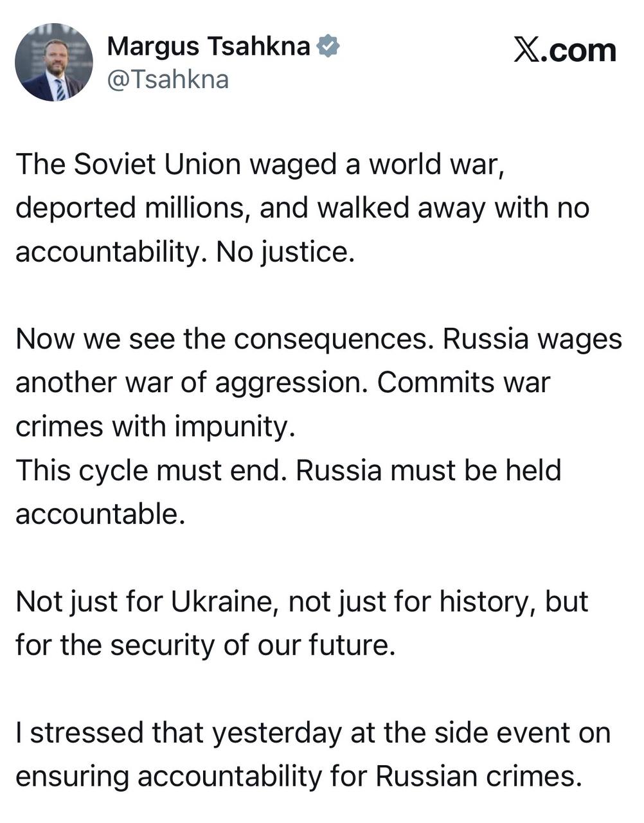Click the X.com logo

tap(564, 50)
